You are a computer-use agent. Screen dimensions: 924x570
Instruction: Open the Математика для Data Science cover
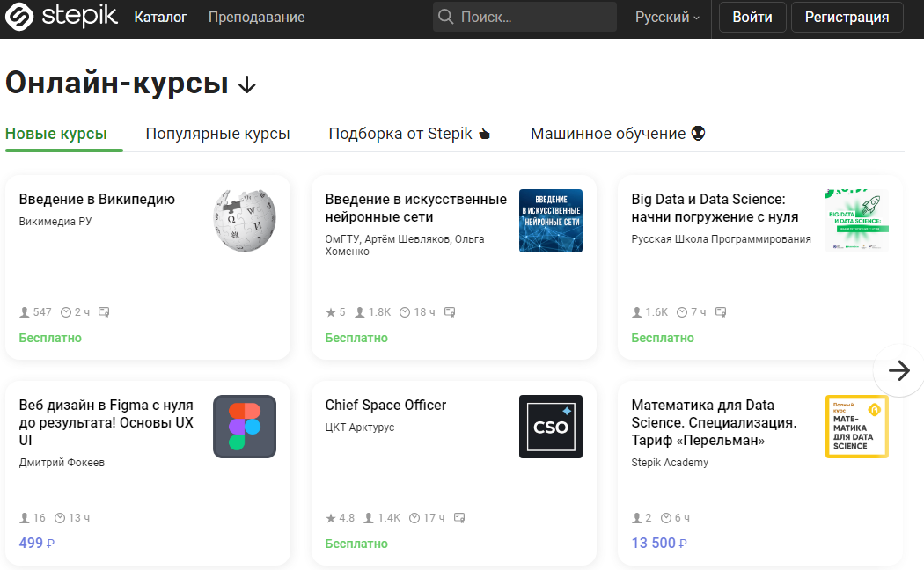pyautogui.click(x=857, y=427)
